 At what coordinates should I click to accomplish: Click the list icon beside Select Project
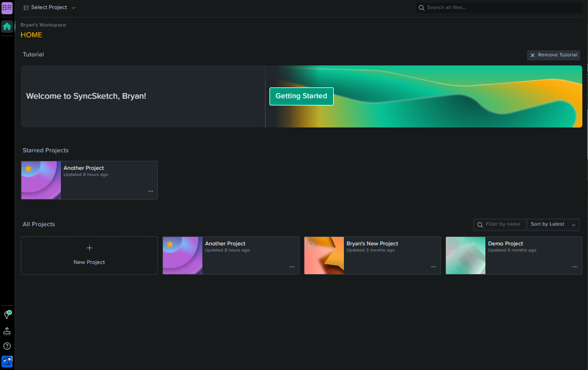[x=26, y=7]
